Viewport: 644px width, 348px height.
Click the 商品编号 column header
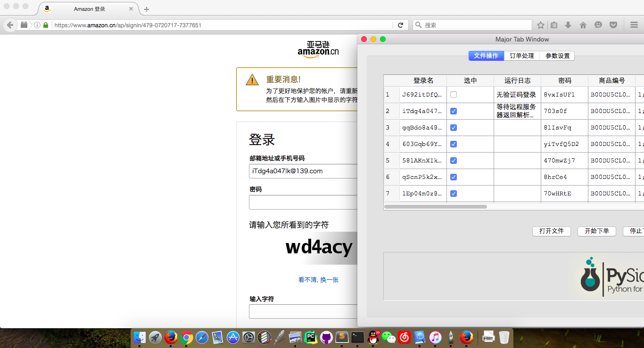point(612,81)
